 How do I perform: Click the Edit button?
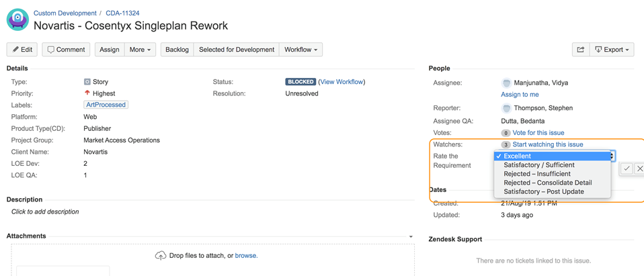pyautogui.click(x=22, y=50)
